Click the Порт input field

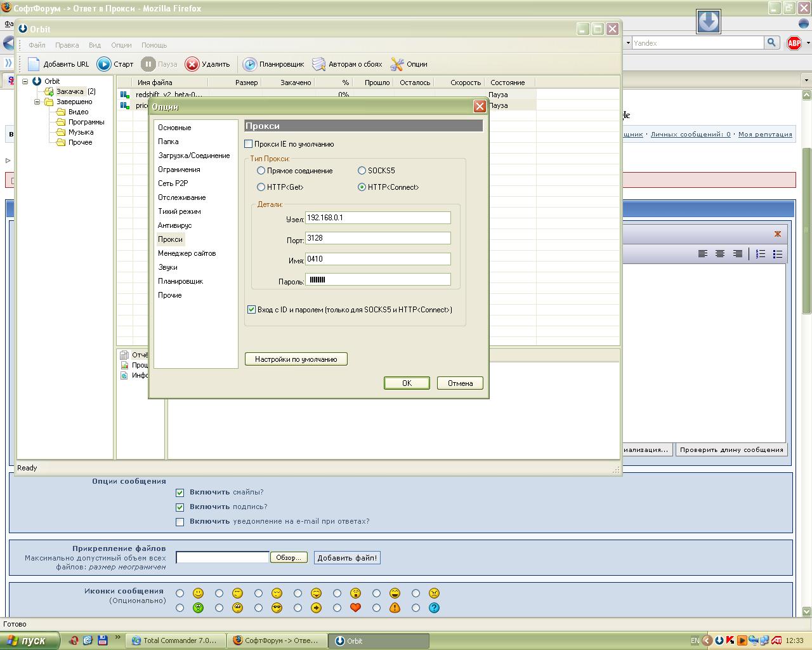point(378,238)
